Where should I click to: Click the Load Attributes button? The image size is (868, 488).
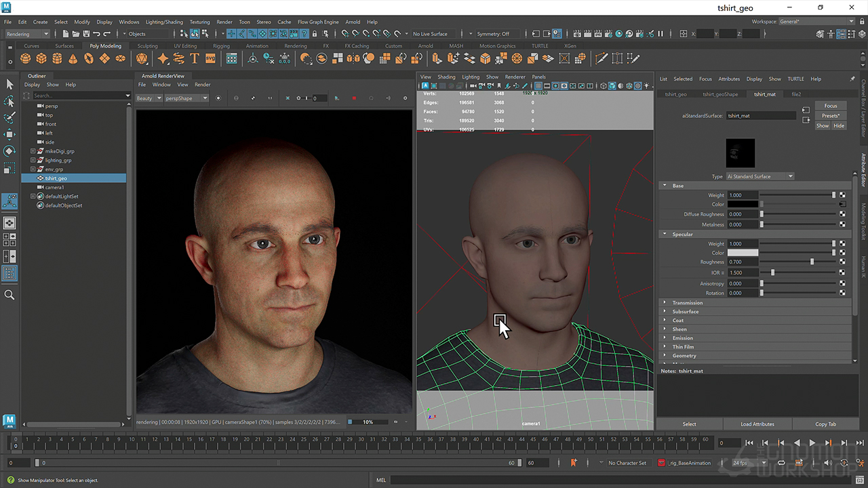tap(757, 424)
